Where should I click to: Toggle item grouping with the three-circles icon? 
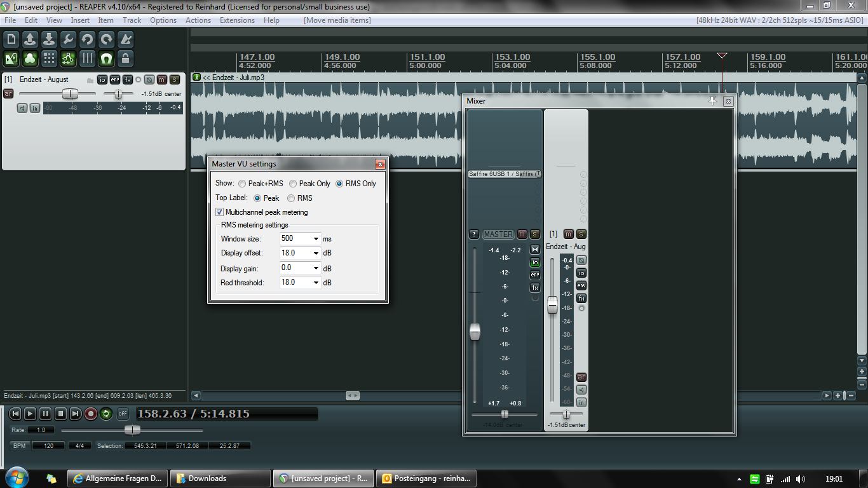point(30,58)
